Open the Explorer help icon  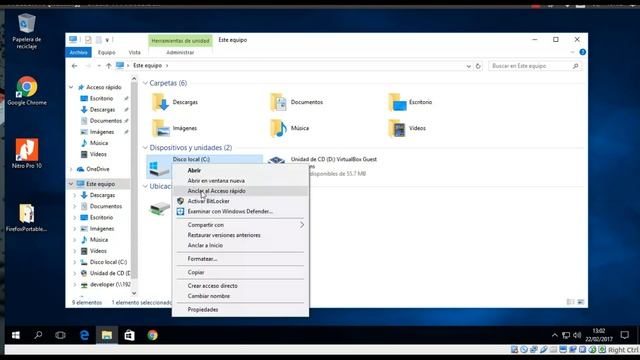click(x=582, y=52)
